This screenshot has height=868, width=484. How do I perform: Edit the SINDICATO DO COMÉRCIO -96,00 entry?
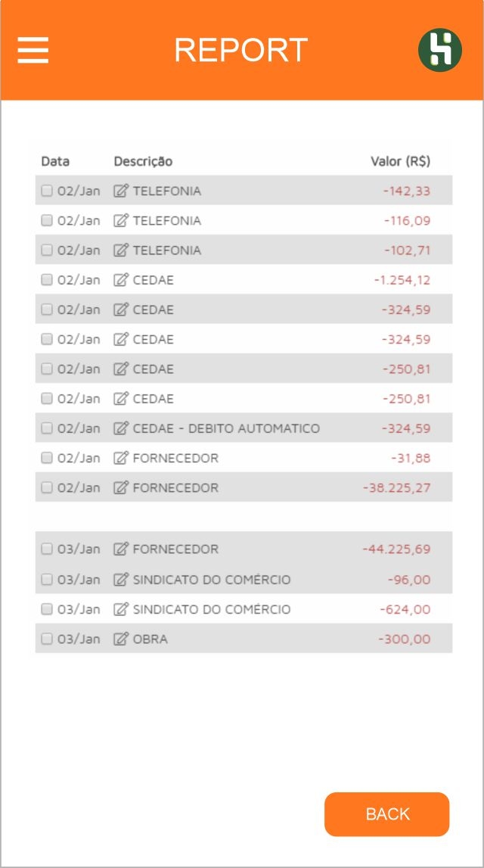pos(121,580)
